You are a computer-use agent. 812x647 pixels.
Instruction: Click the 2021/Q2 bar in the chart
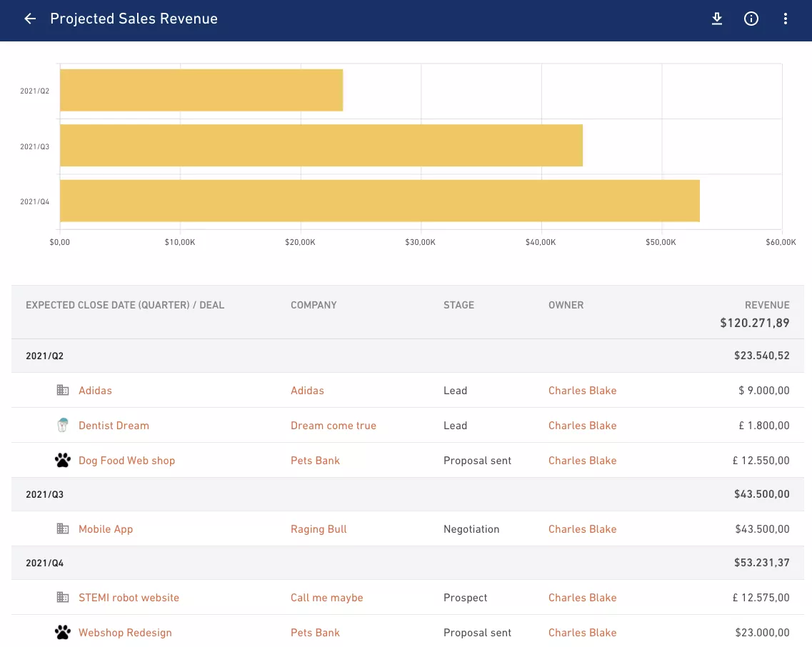[201, 90]
